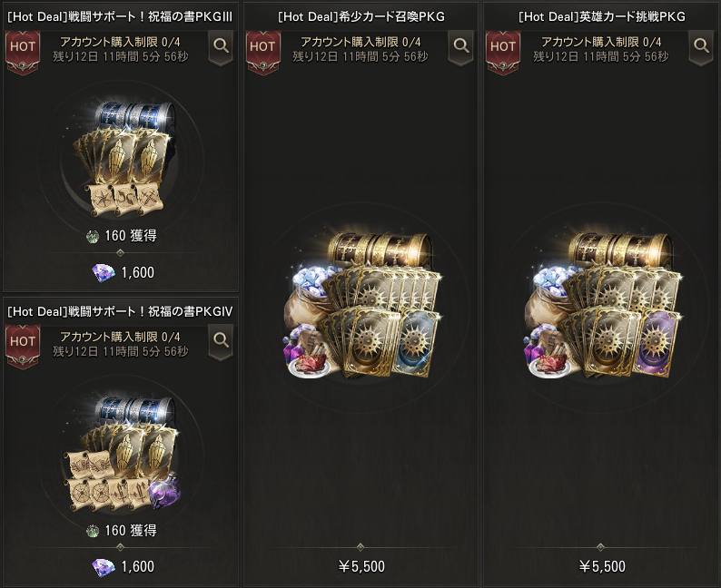Select the 希少カード召喚PKG card bundle artwork
Image resolution: width=721 pixels, height=588 pixels.
[x=361, y=305]
